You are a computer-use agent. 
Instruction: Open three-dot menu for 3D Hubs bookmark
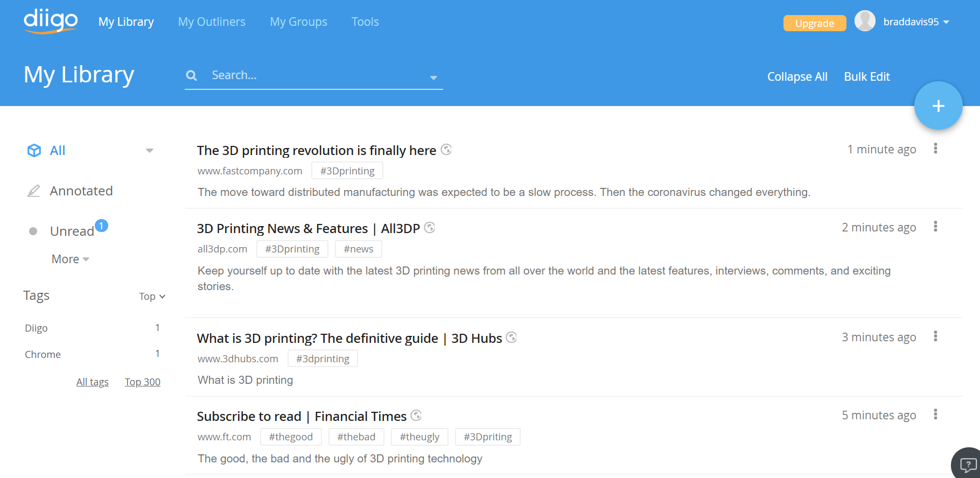coord(935,336)
